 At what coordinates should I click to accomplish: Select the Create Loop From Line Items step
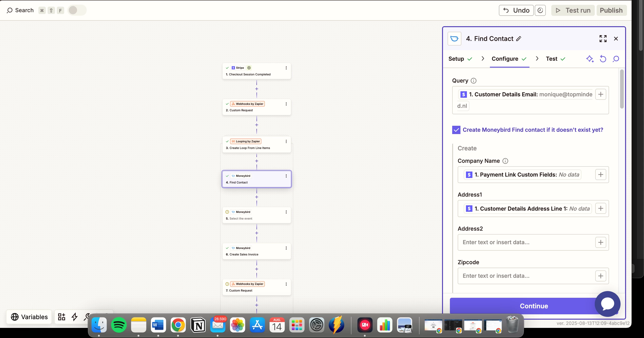click(256, 144)
